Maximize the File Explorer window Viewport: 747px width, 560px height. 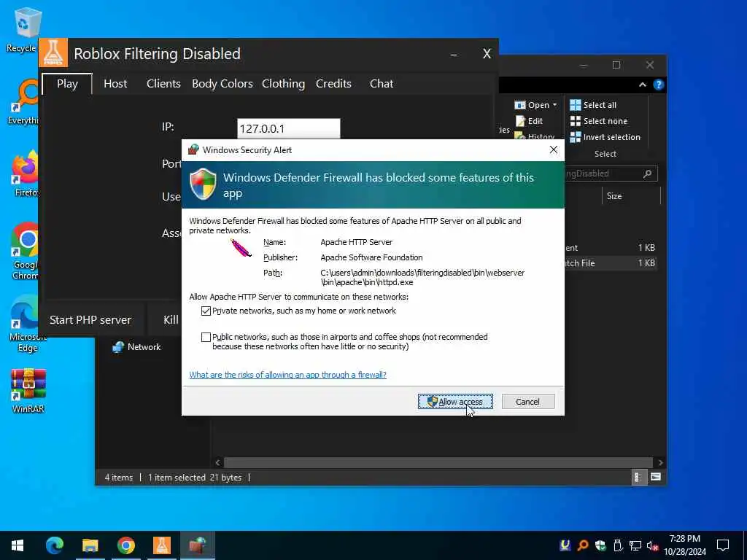[x=616, y=65]
